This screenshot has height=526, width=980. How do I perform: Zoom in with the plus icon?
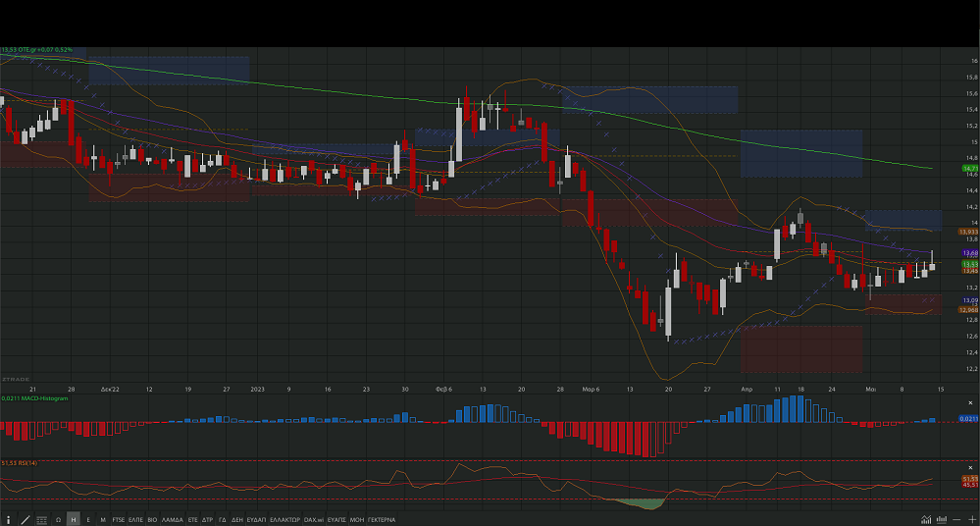click(x=972, y=520)
